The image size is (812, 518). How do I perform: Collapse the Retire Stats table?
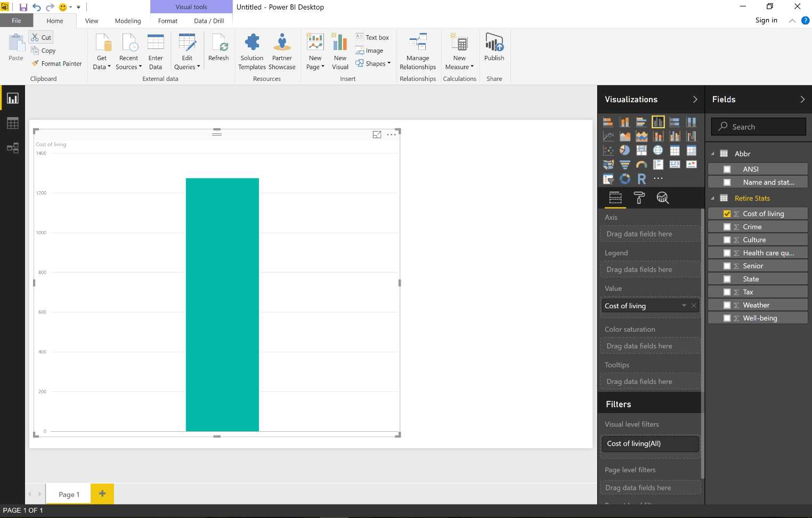click(x=713, y=198)
